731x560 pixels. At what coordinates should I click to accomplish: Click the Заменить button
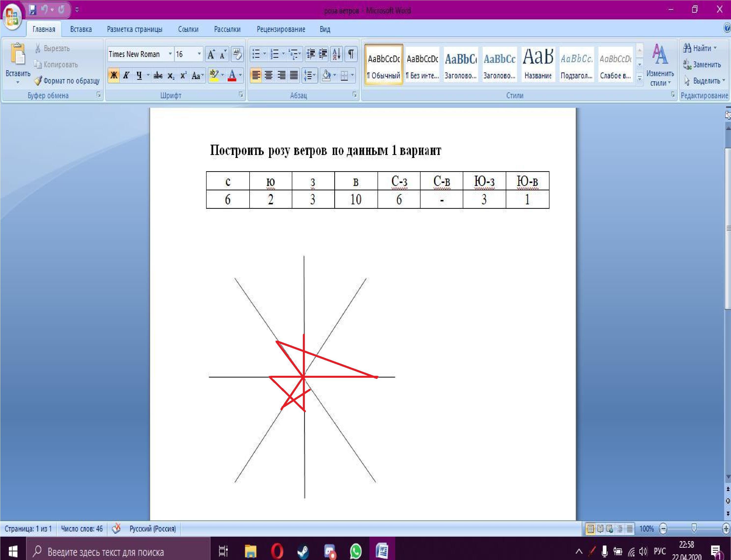click(702, 64)
